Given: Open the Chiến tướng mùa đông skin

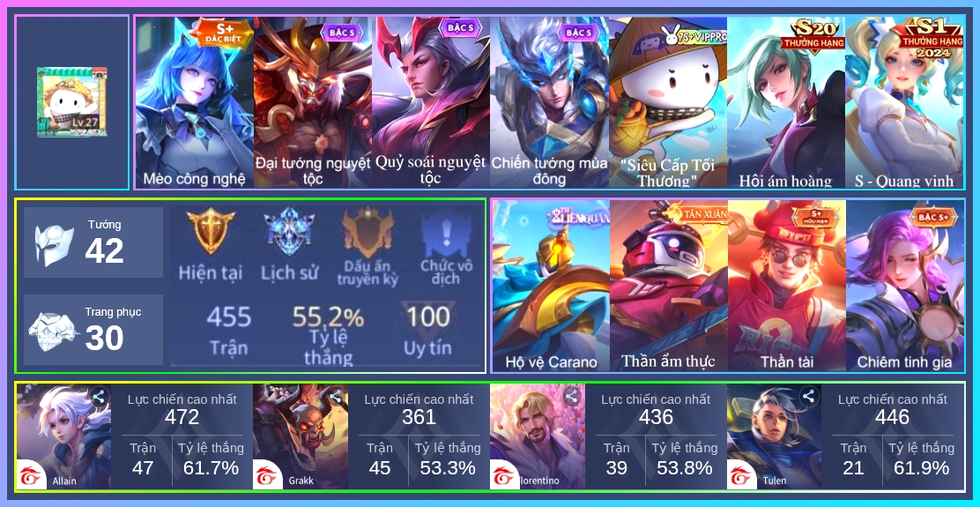Looking at the screenshot, I should [549, 102].
